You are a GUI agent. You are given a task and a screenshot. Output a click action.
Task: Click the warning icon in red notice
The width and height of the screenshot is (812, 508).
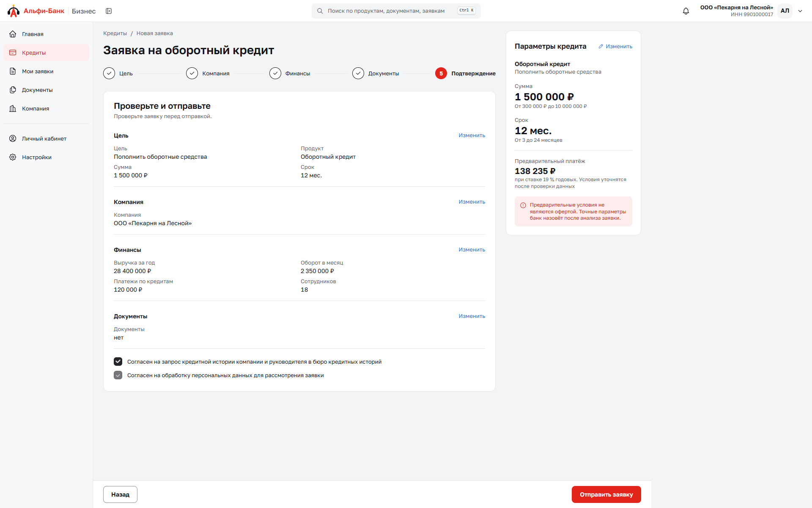coord(523,205)
